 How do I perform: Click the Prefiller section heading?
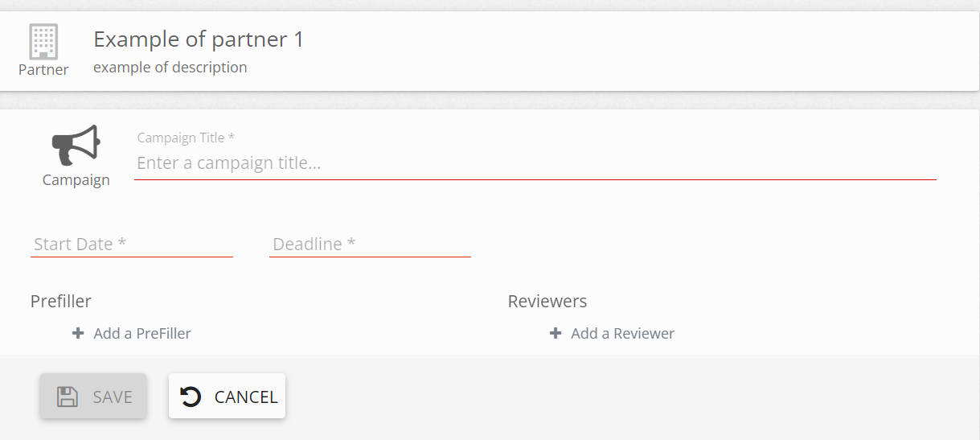pos(61,302)
